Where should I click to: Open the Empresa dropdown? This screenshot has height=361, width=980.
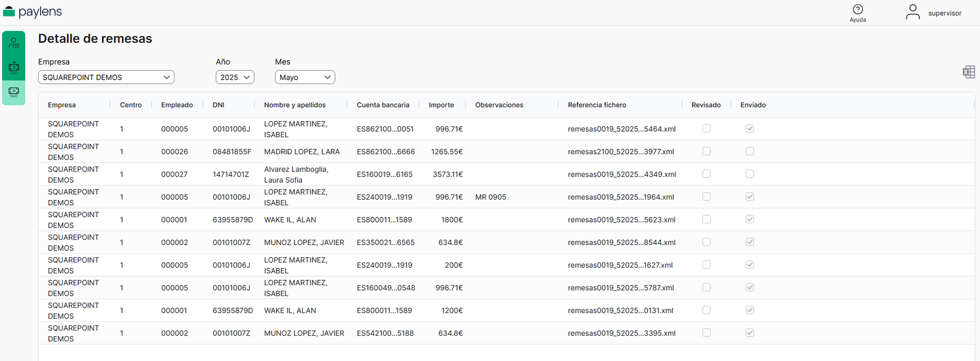pyautogui.click(x=106, y=77)
